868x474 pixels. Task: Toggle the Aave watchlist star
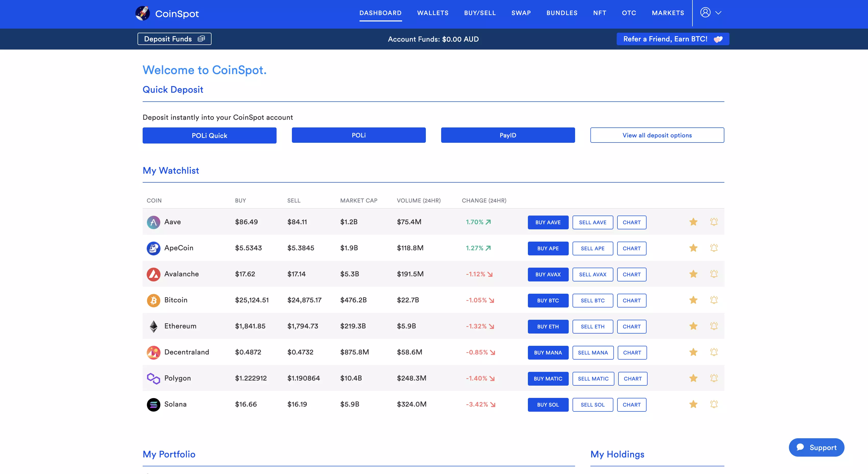pos(693,222)
